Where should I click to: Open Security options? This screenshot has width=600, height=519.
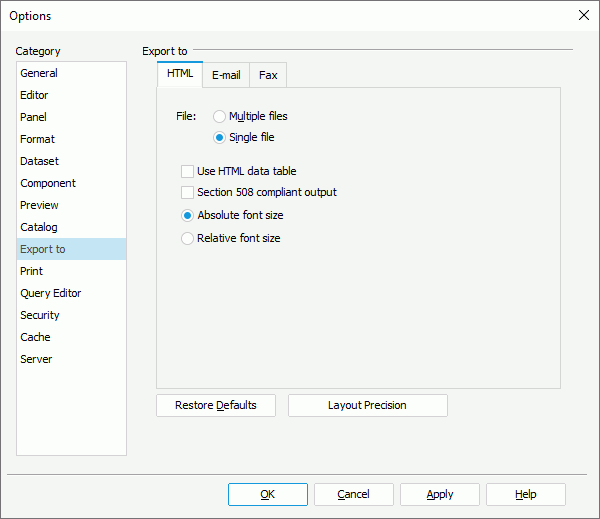click(71, 315)
